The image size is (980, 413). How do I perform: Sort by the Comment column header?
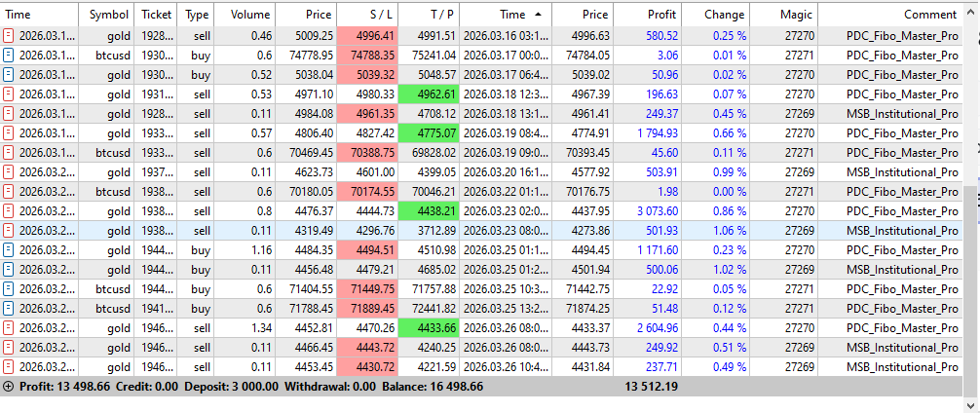(890, 15)
